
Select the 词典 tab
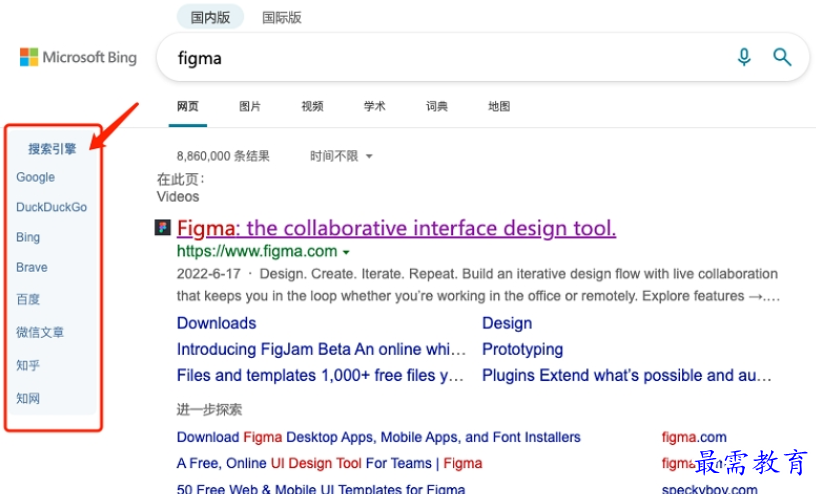pyautogui.click(x=437, y=107)
